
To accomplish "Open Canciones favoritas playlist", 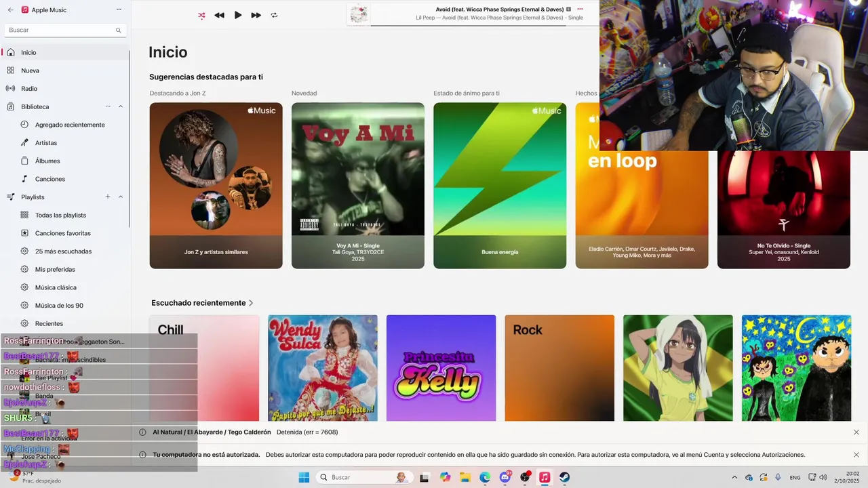I will coord(62,233).
